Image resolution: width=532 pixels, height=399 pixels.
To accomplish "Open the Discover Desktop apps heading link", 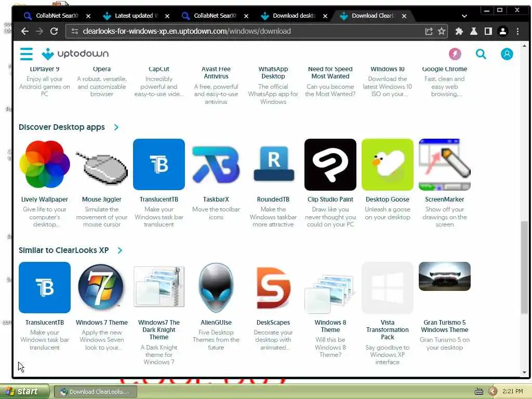I will coord(62,127).
